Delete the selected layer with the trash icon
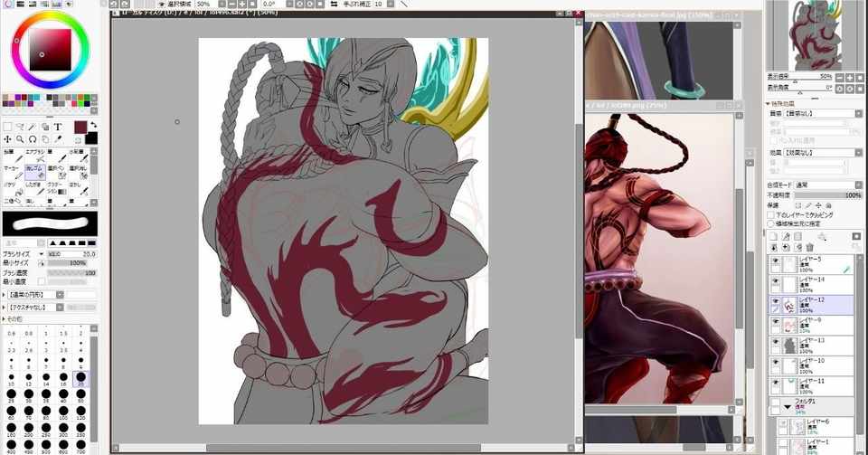The height and width of the screenshot is (455, 868). click(810, 248)
